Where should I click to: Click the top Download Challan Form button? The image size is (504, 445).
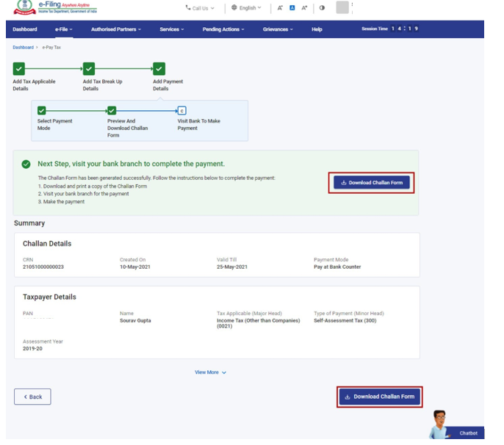coord(371,182)
